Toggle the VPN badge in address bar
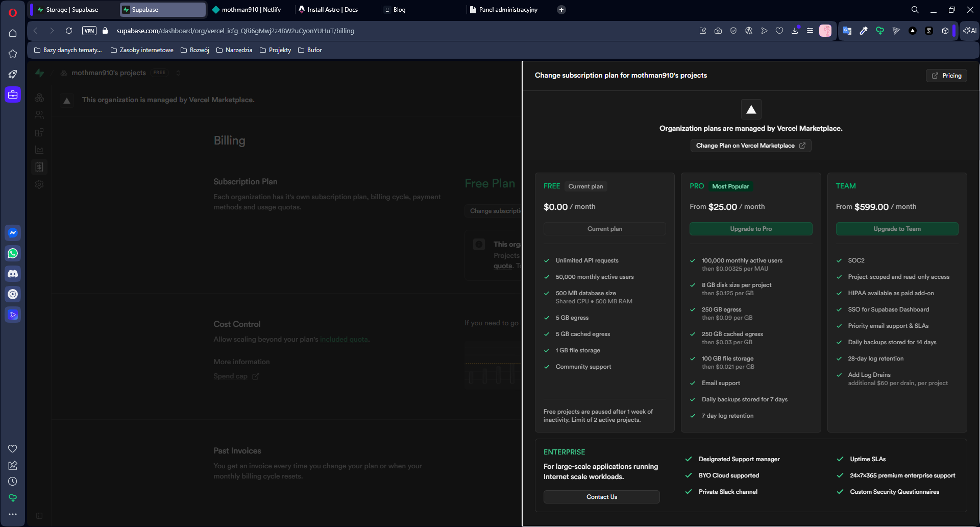Screen dimensions: 980x527 point(89,31)
